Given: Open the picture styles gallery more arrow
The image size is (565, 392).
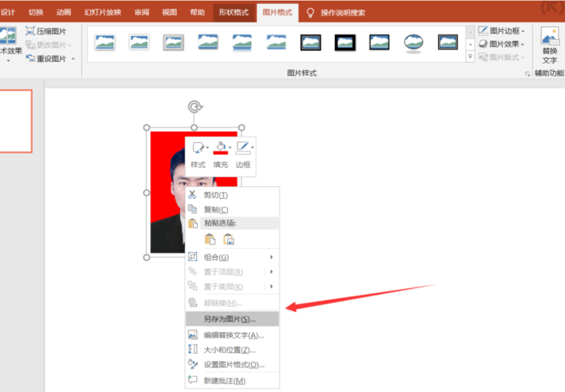Looking at the screenshot, I should [x=470, y=57].
